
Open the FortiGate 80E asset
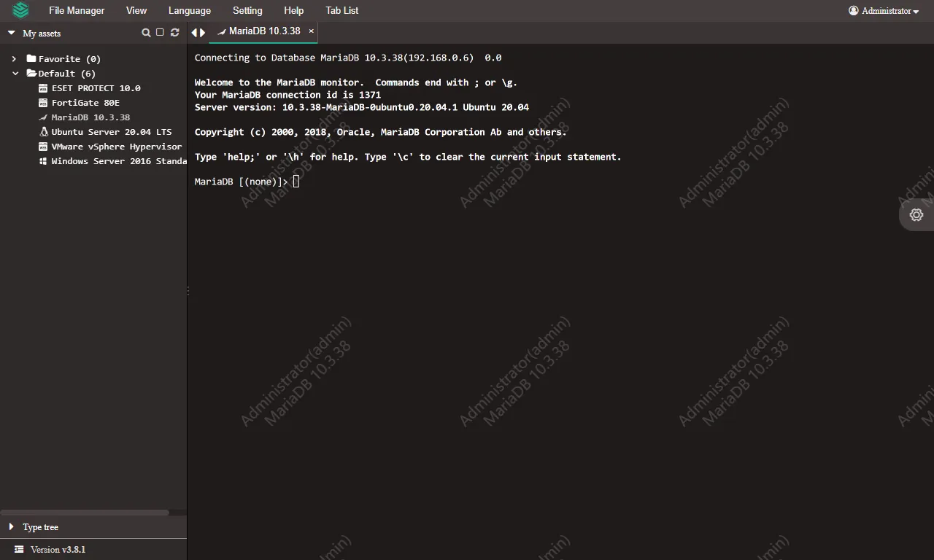[85, 103]
